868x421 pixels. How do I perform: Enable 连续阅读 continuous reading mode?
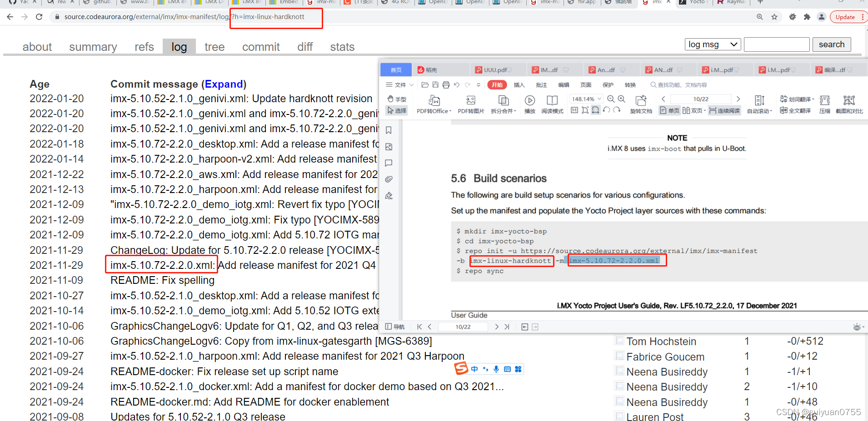click(725, 110)
